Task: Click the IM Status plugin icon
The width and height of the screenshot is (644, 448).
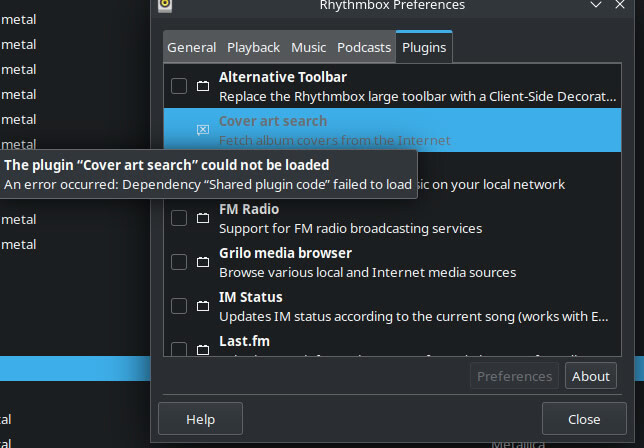Action: pos(202,306)
